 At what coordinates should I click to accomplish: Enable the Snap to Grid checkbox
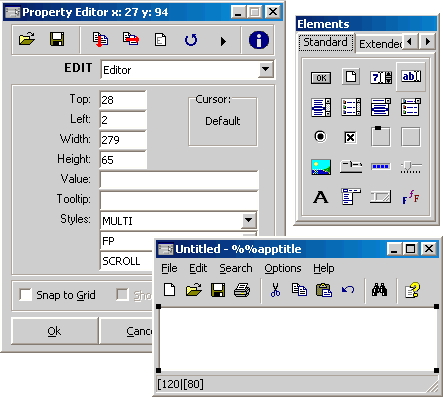26,295
